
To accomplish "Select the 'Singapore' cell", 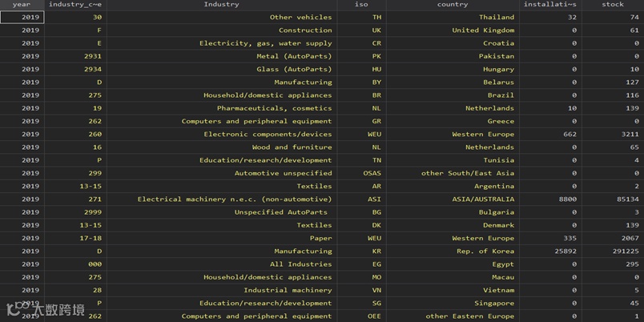I will click(453, 304).
